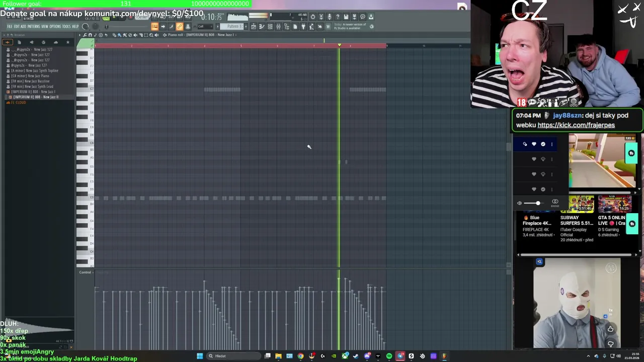Open the PATTERNS menu
This screenshot has height=362, width=644.
click(33, 26)
